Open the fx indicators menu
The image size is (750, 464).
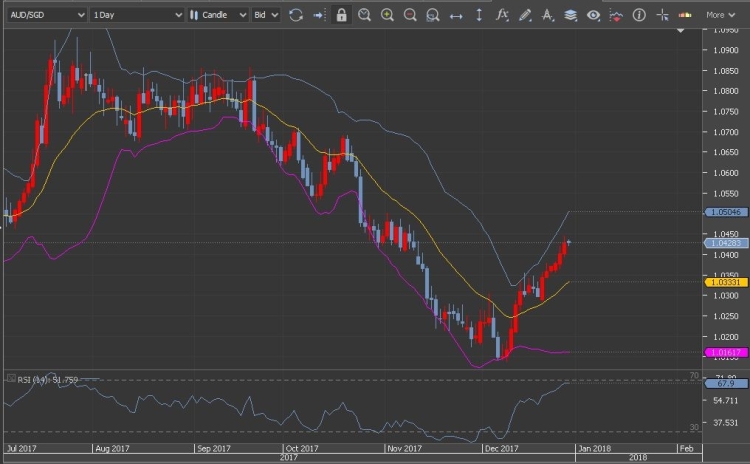point(502,15)
